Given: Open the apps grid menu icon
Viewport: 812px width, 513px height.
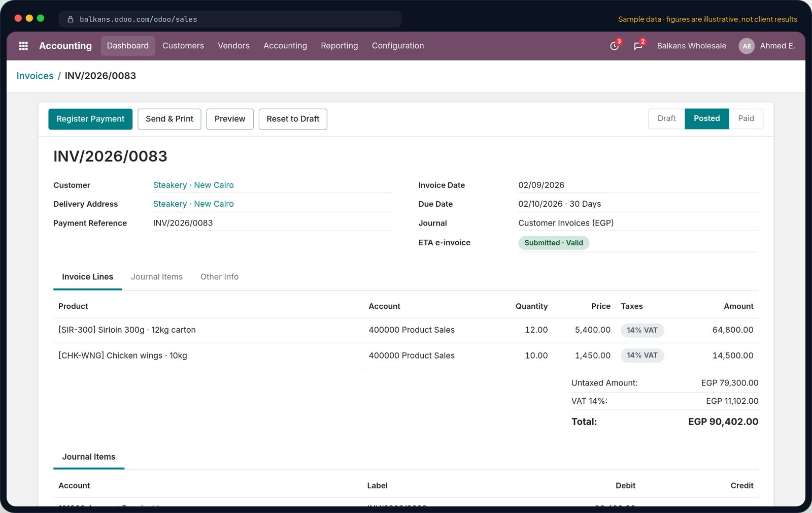Looking at the screenshot, I should click(23, 46).
